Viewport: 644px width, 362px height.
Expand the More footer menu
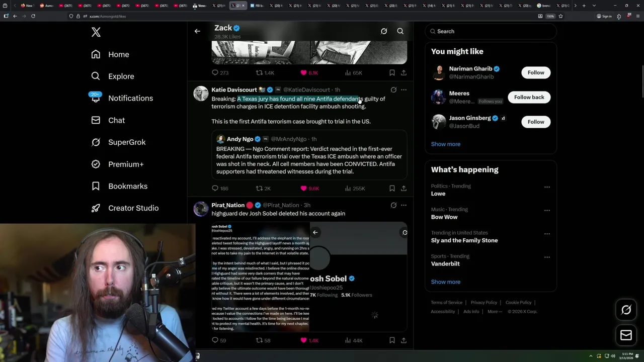[495, 312]
